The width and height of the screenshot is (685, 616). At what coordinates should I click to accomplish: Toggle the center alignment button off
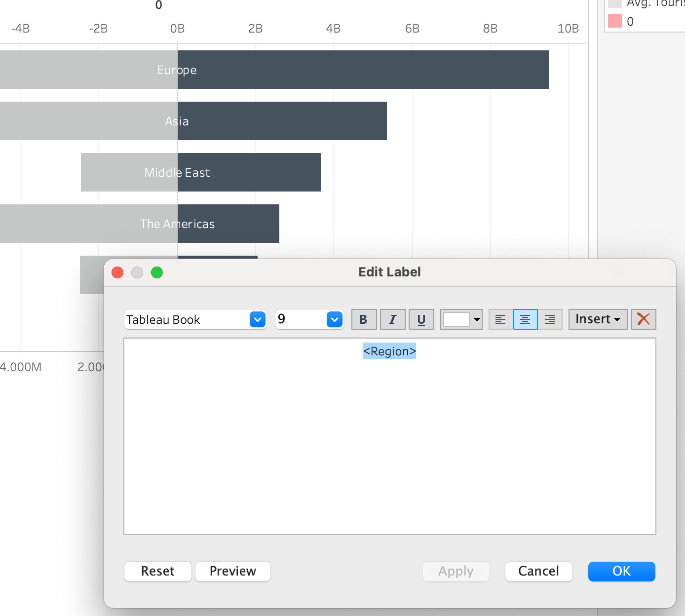(x=525, y=319)
